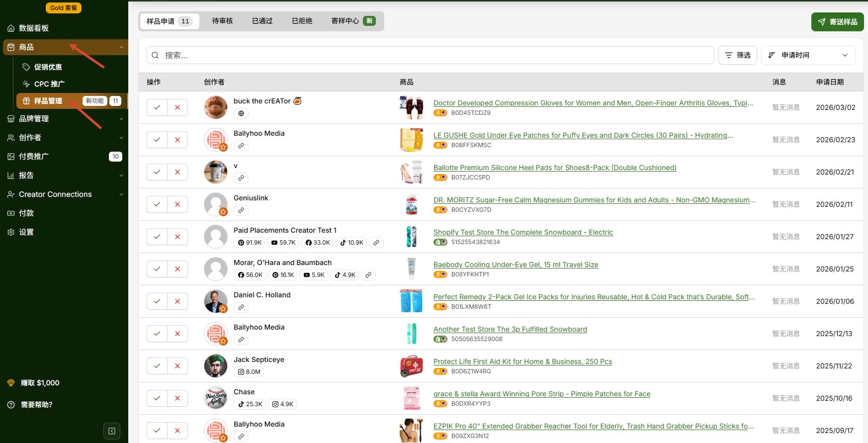Open the 申请时间 sort dropdown
Image resolution: width=868 pixels, height=443 pixels.
[808, 55]
